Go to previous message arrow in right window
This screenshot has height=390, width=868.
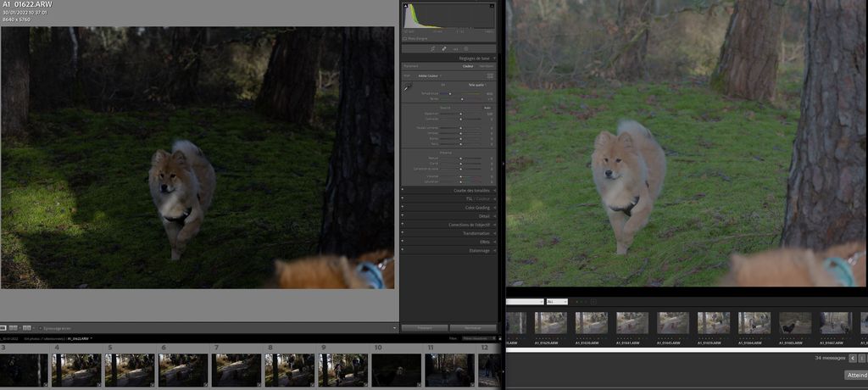(x=853, y=358)
